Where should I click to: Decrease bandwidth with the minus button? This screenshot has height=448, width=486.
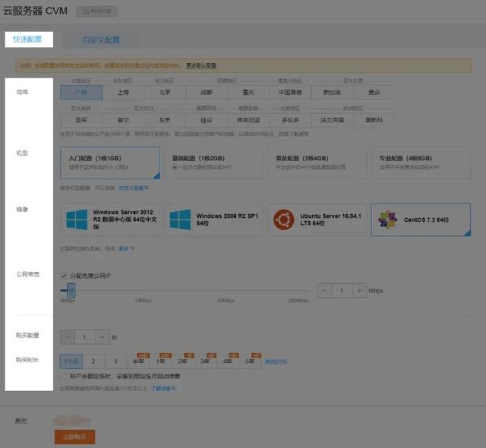[x=324, y=291]
